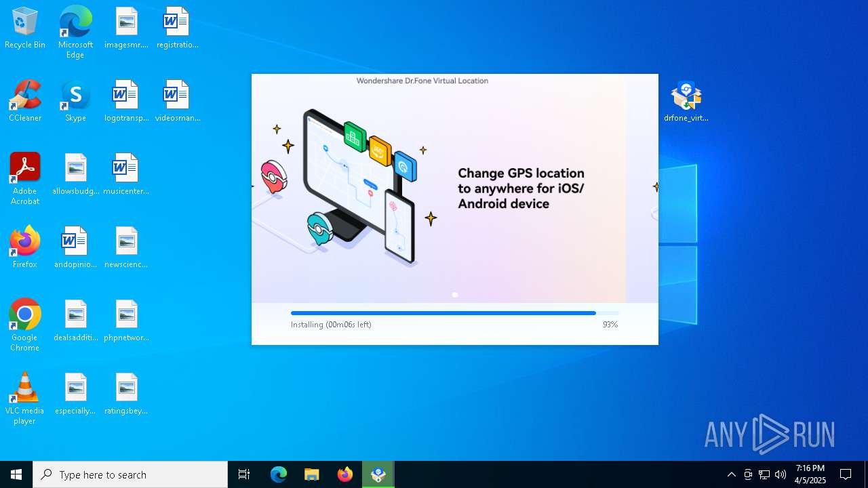The image size is (868, 488).
Task: Open Edge from the taskbar
Action: [279, 474]
